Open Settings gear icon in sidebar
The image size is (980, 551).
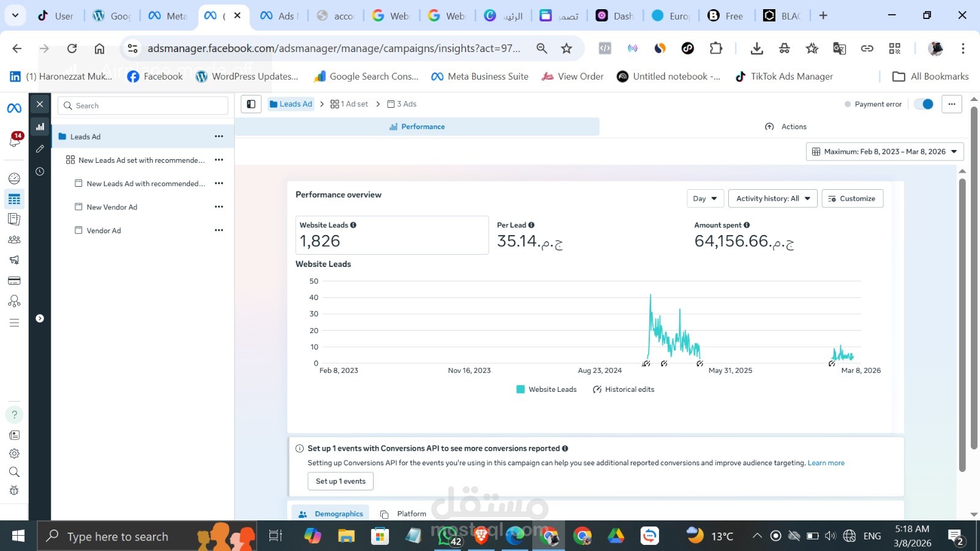click(14, 454)
